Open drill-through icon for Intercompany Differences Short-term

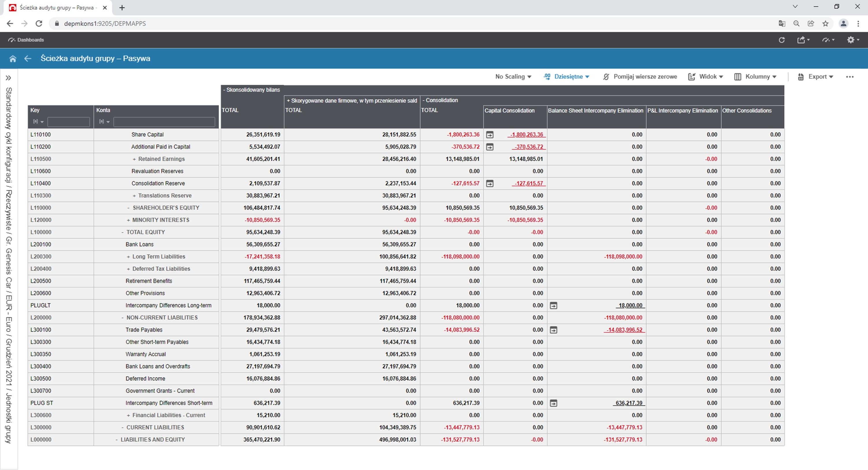tap(553, 403)
